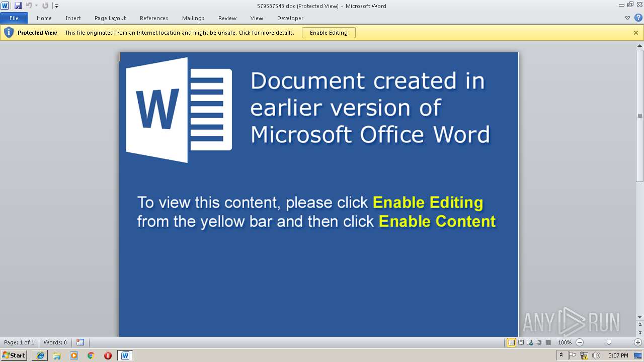Switch to the Insert ribbon tab

pyautogui.click(x=73, y=18)
